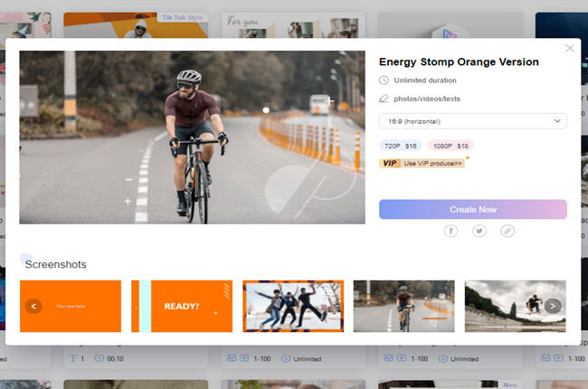Click Use VIP produce link

tap(432, 163)
